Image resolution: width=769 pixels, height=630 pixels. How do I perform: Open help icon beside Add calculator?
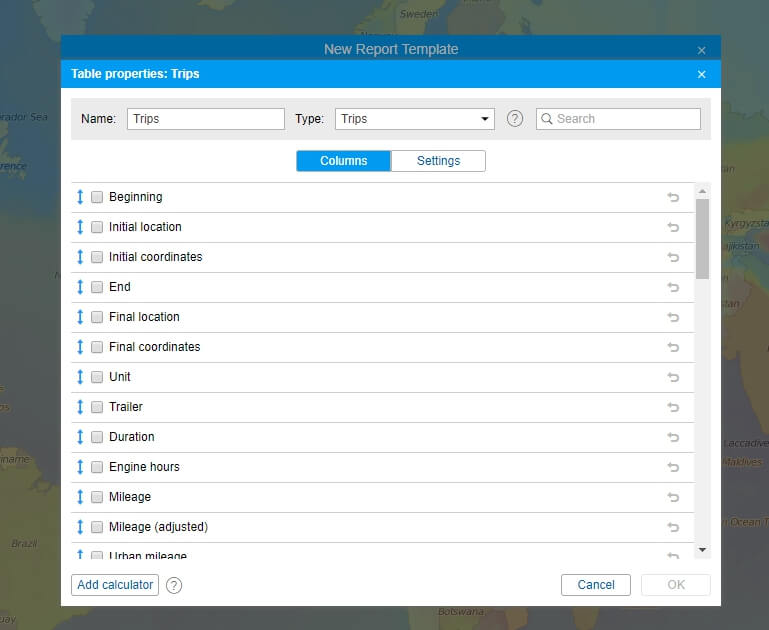pos(174,585)
